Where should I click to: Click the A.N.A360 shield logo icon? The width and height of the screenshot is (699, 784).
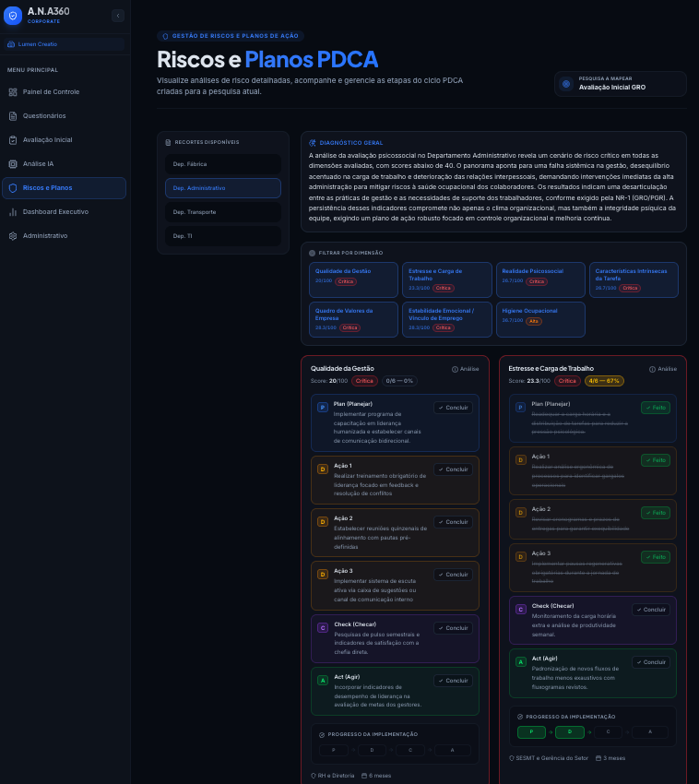(x=13, y=16)
